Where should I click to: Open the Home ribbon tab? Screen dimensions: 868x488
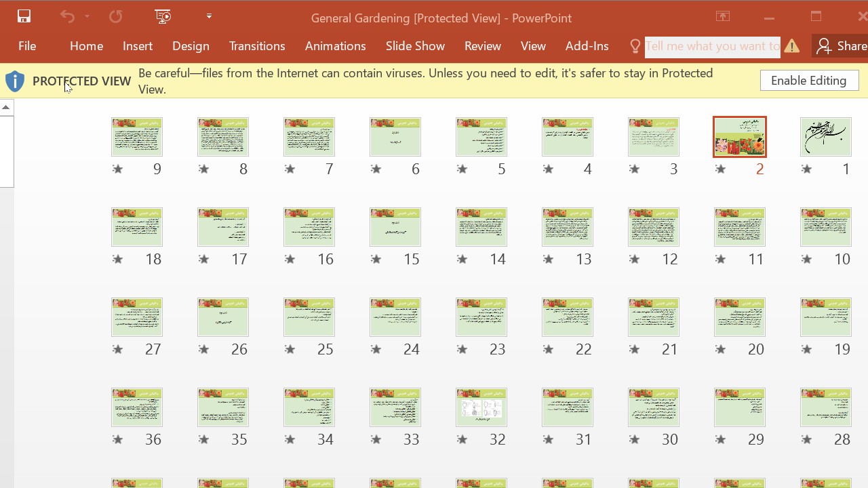(86, 46)
